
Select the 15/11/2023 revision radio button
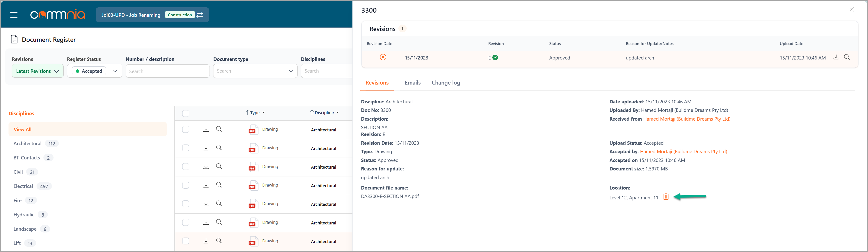[383, 57]
